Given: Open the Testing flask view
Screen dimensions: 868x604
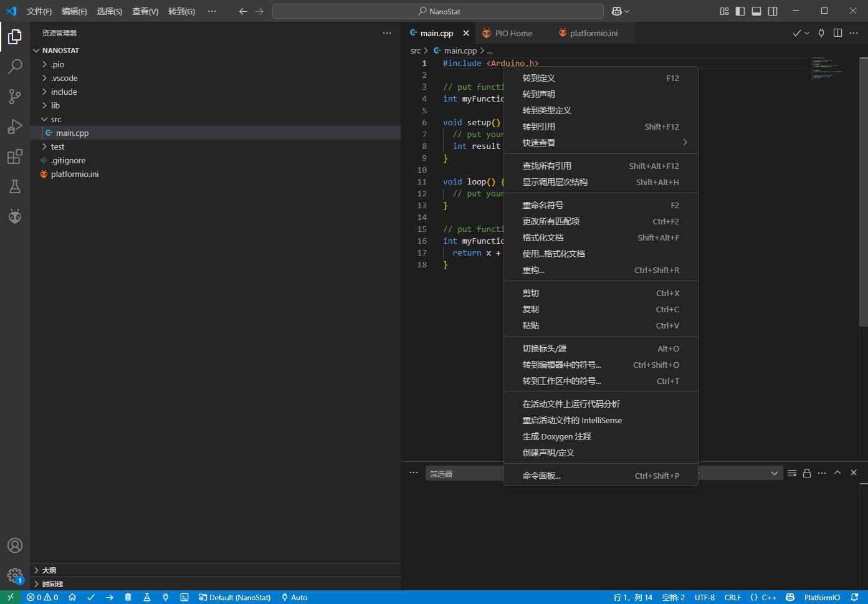Looking at the screenshot, I should (x=15, y=186).
